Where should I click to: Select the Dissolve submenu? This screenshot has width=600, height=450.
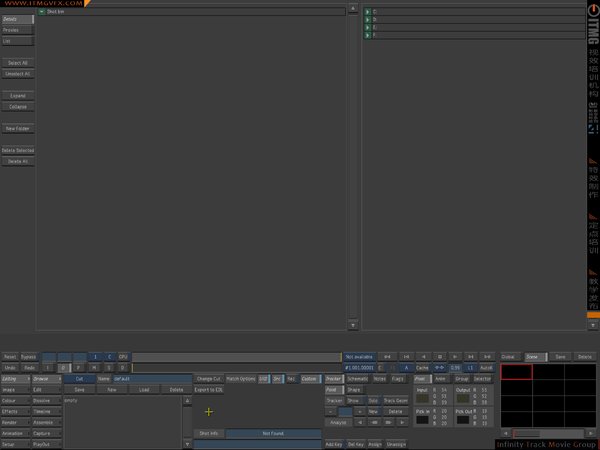47,401
